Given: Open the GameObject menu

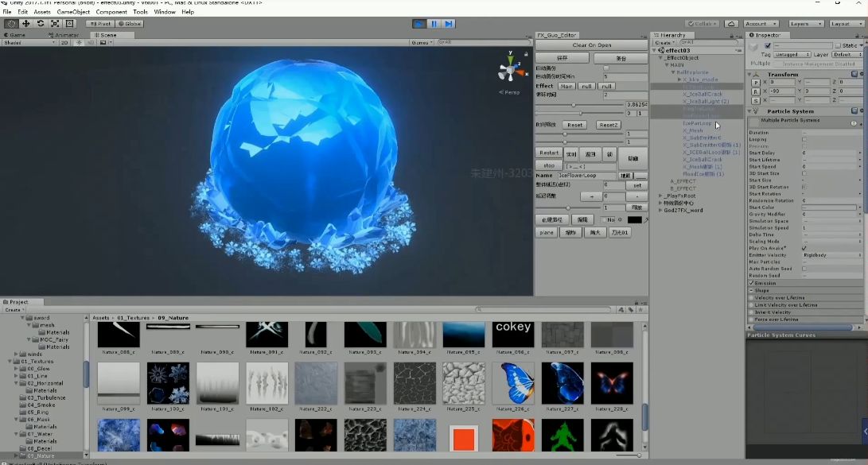Looking at the screenshot, I should 72,11.
